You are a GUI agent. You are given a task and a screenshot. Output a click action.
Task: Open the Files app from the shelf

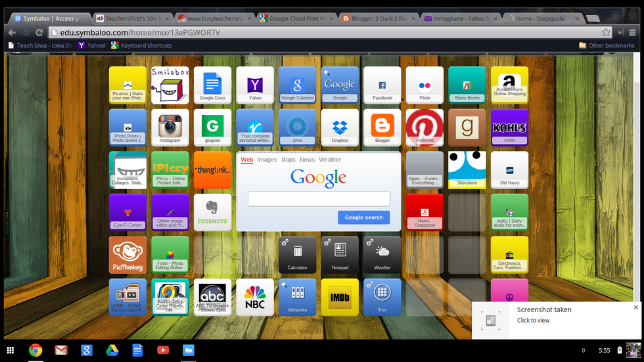pyautogui.click(x=189, y=350)
